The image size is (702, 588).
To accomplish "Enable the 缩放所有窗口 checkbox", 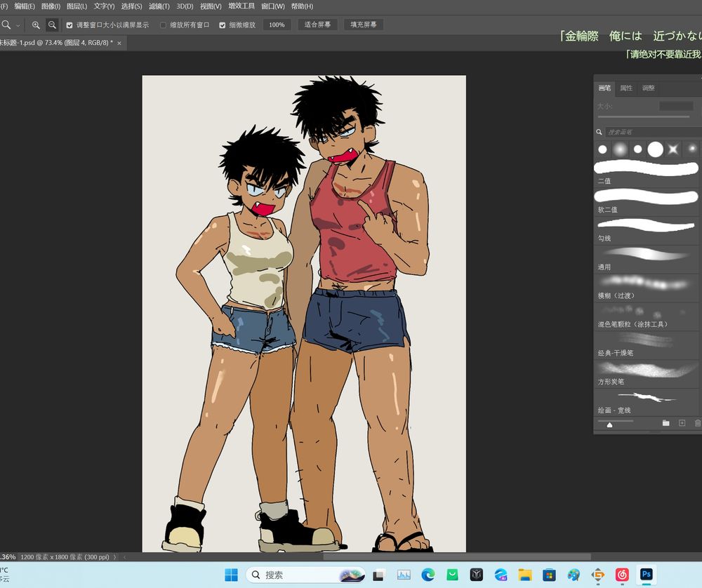I will click(164, 25).
